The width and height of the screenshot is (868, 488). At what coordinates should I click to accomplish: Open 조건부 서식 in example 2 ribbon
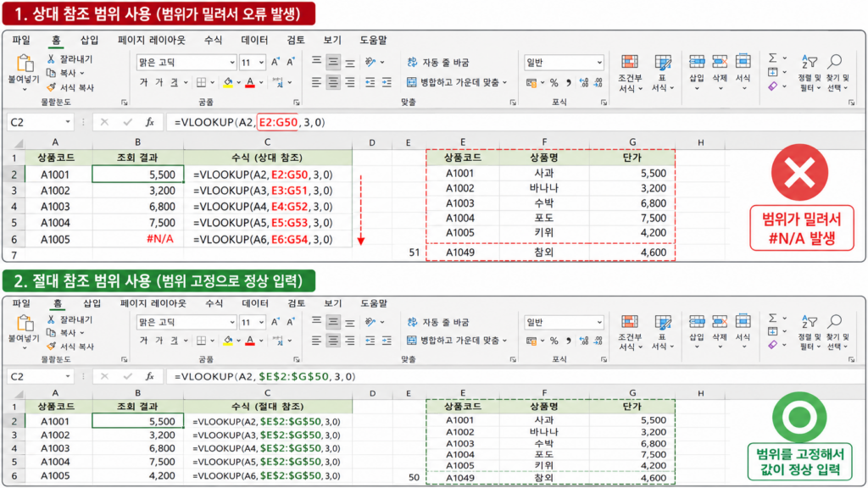(x=630, y=332)
